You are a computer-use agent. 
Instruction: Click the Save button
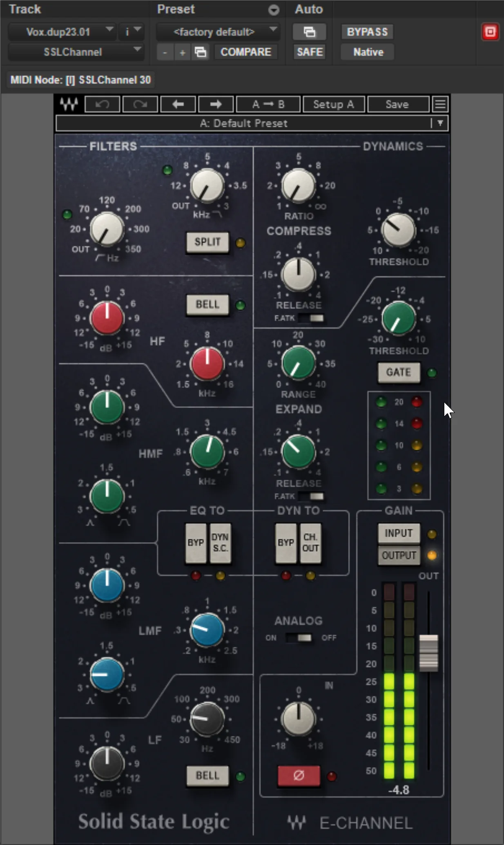point(398,104)
